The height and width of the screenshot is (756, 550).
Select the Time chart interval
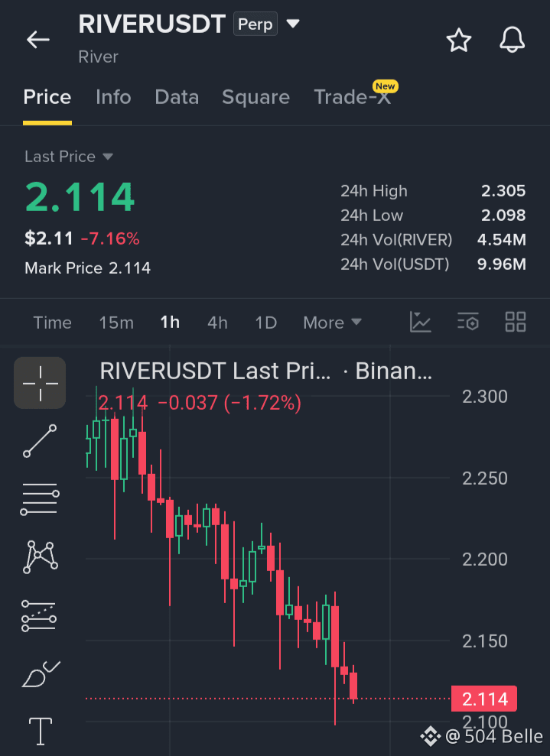pyautogui.click(x=52, y=323)
